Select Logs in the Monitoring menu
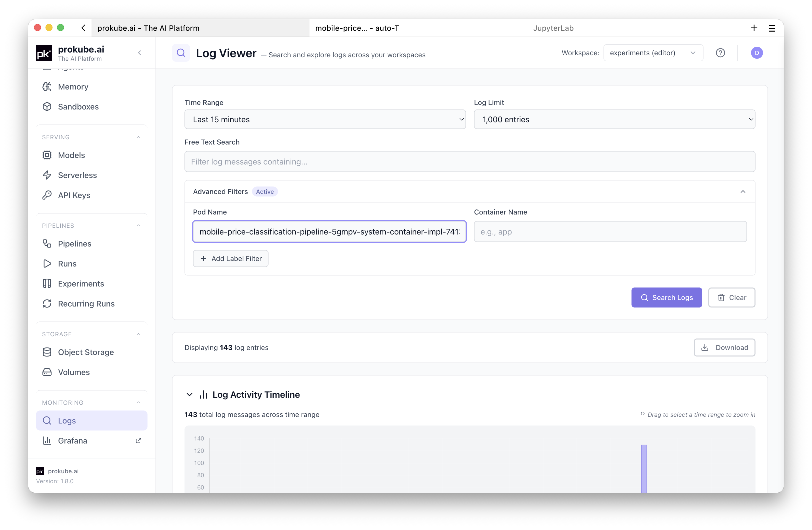The image size is (812, 530). click(x=91, y=420)
